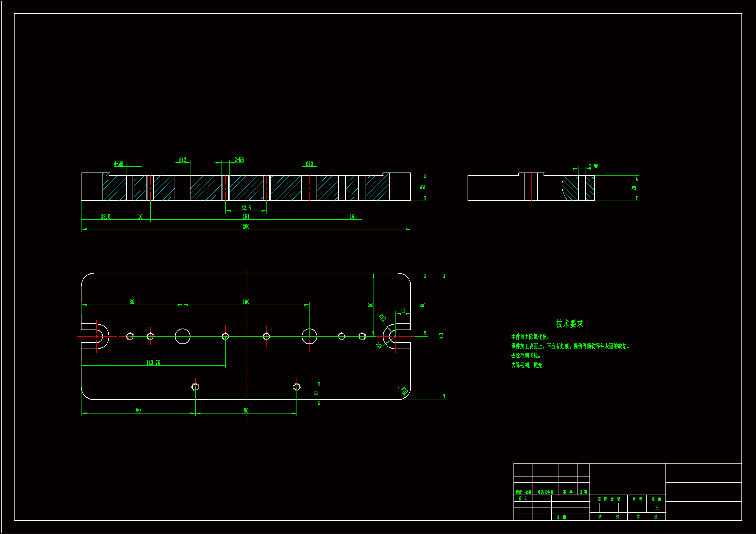Viewport: 756px width, 534px height.
Task: Click the 20 height dimension in side view
Action: click(633, 188)
